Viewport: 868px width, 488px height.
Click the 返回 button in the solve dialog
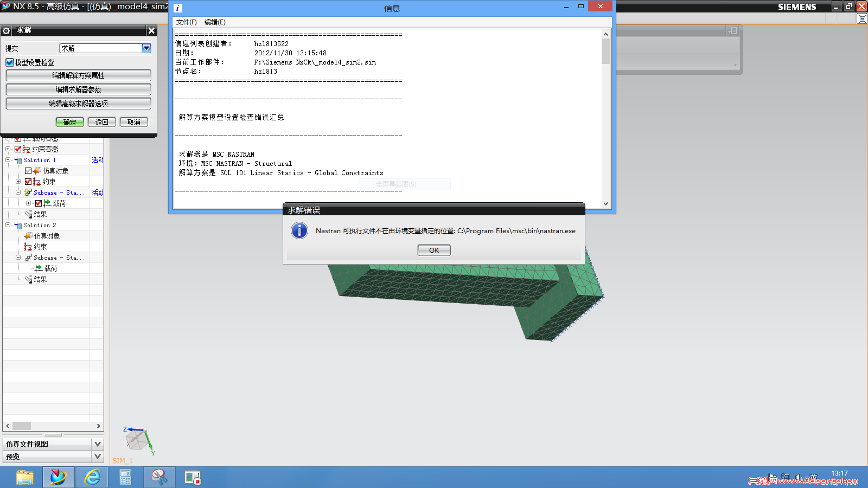point(102,122)
